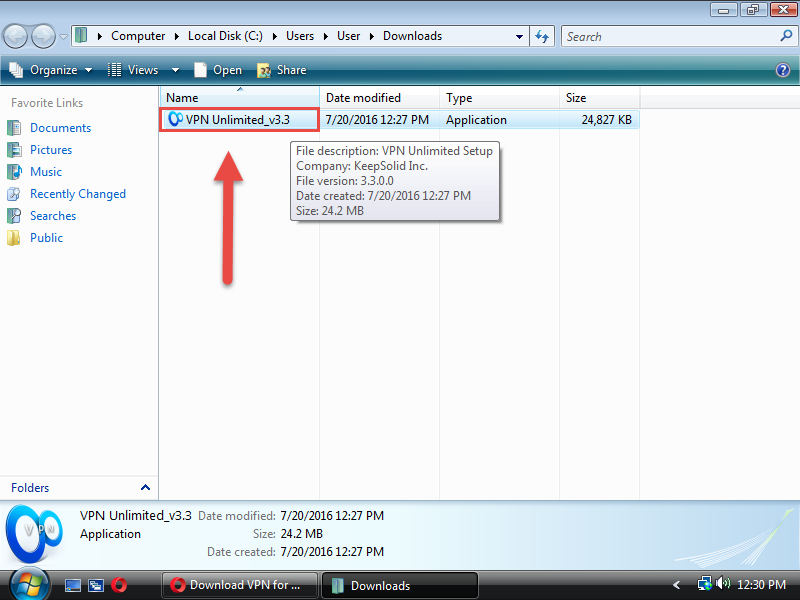The width and height of the screenshot is (800, 600).
Task: Click the Music folder icon in sidebar
Action: tap(14, 171)
